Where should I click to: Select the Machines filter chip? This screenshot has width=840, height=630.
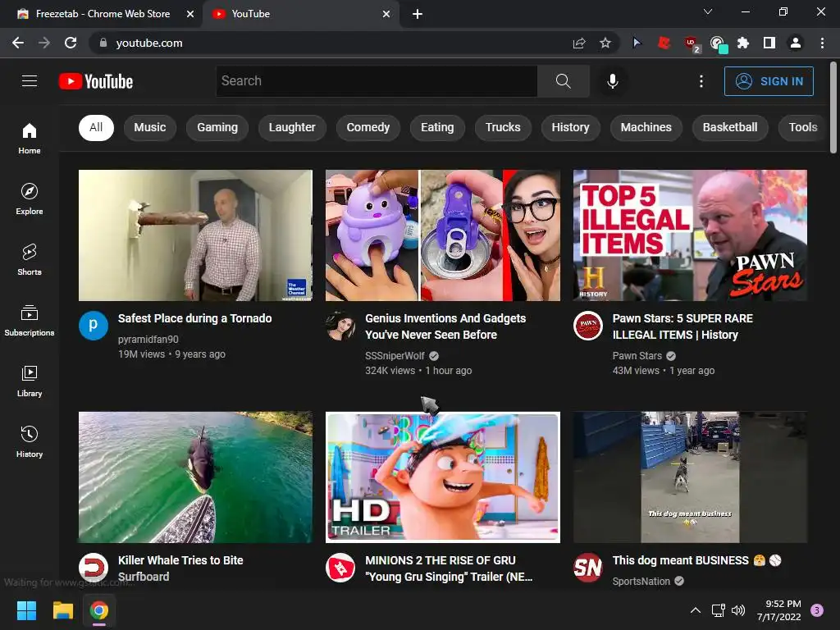646,127
